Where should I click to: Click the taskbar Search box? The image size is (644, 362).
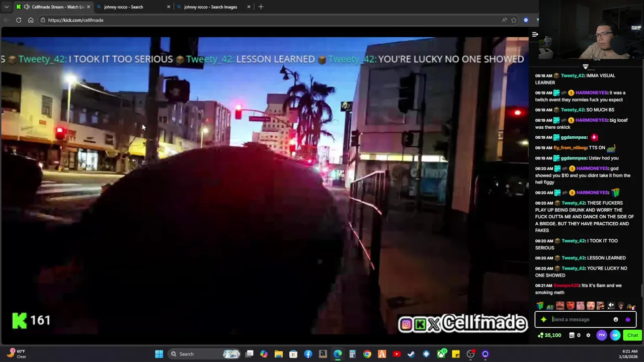(x=205, y=354)
